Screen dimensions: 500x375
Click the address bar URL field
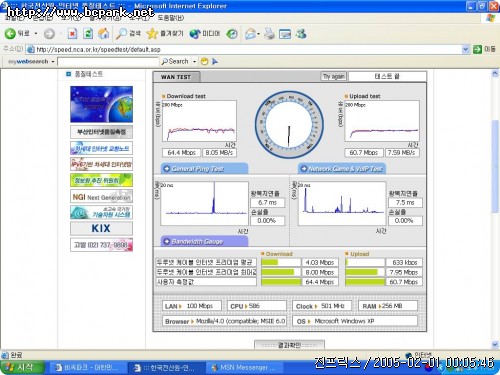pos(248,49)
